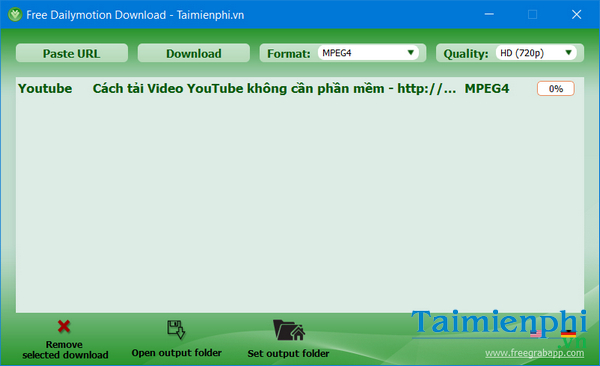Select the 'Cách tải Video YouTube' download row
600x366 pixels.
pos(300,88)
